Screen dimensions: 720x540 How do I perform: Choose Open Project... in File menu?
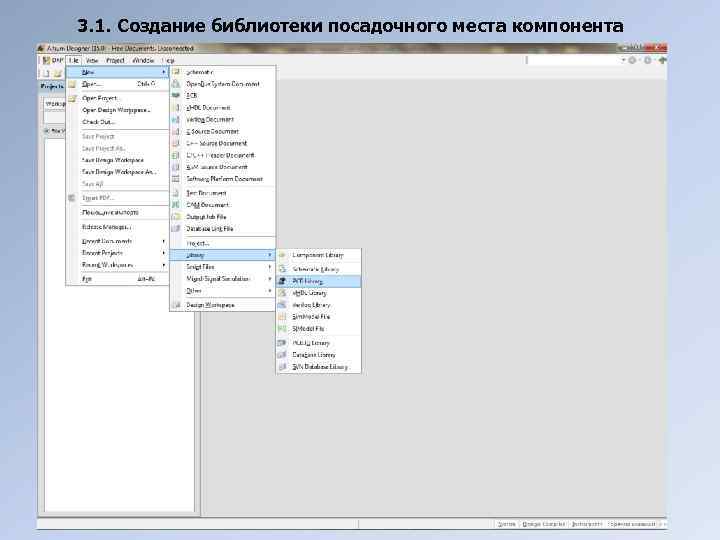pyautogui.click(x=118, y=98)
